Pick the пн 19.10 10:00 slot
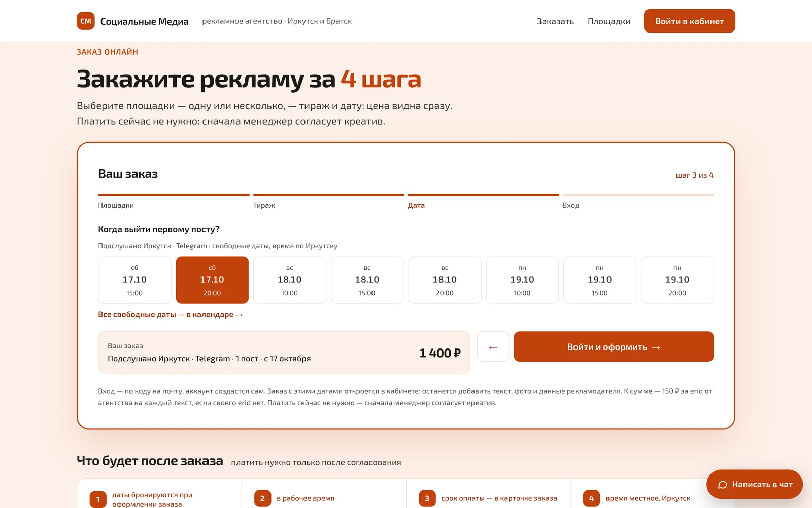 point(522,280)
